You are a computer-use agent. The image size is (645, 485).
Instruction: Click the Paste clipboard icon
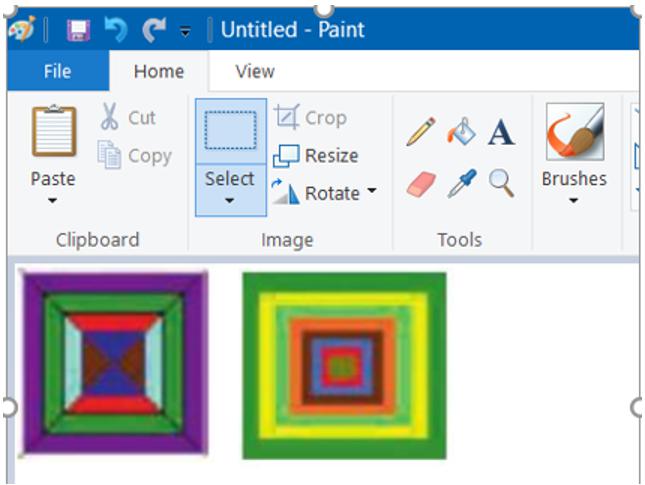tap(53, 131)
